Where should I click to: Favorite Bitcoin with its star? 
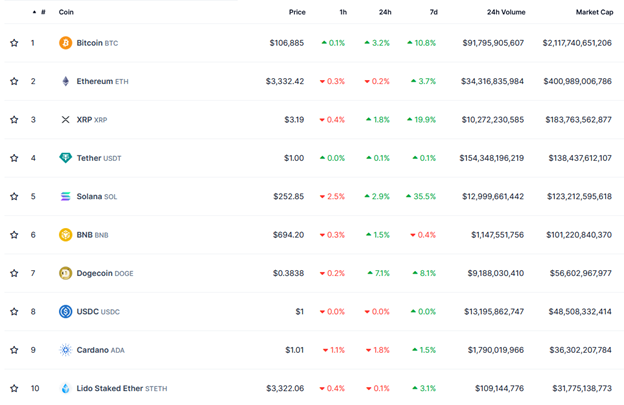tap(14, 43)
